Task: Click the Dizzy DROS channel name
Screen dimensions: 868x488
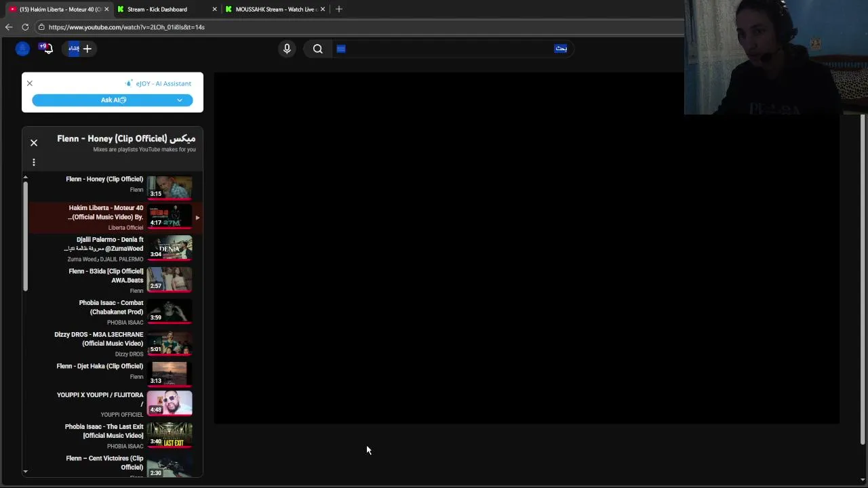Action: click(x=129, y=354)
